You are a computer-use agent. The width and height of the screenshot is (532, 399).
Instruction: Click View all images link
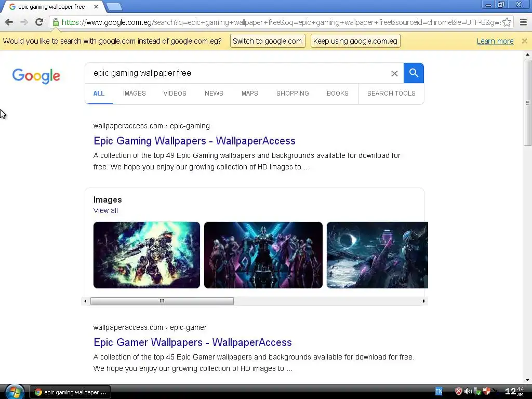105,210
